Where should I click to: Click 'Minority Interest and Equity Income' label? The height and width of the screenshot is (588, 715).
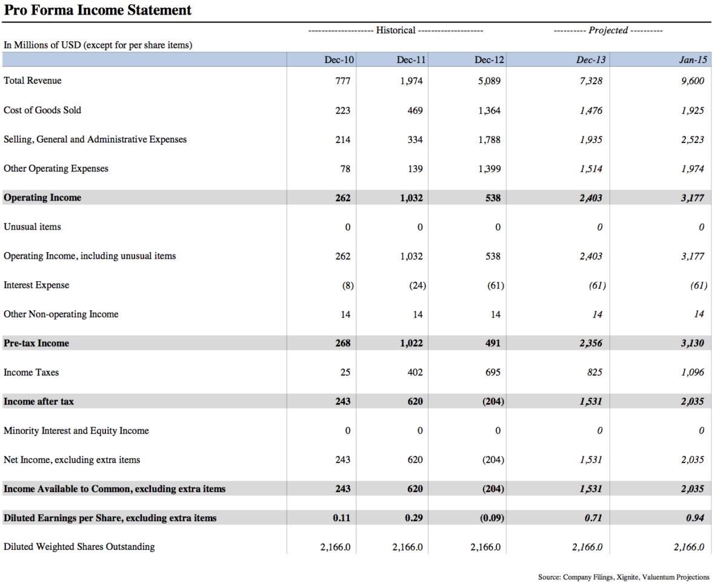pos(76,430)
